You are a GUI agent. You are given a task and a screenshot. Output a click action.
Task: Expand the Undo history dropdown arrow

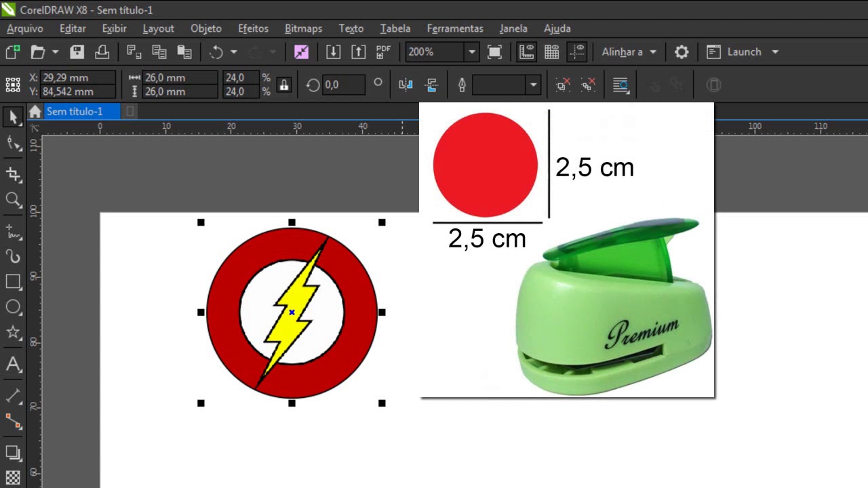[234, 52]
